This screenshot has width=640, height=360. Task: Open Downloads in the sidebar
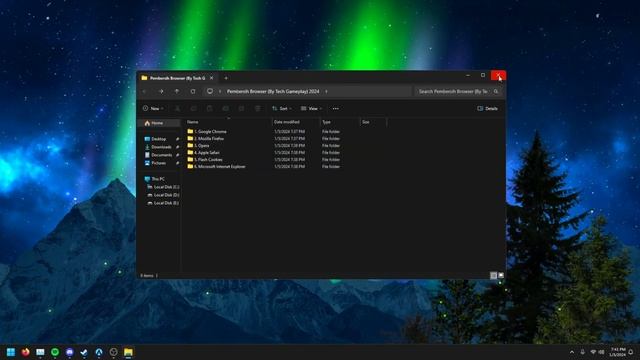click(161, 147)
